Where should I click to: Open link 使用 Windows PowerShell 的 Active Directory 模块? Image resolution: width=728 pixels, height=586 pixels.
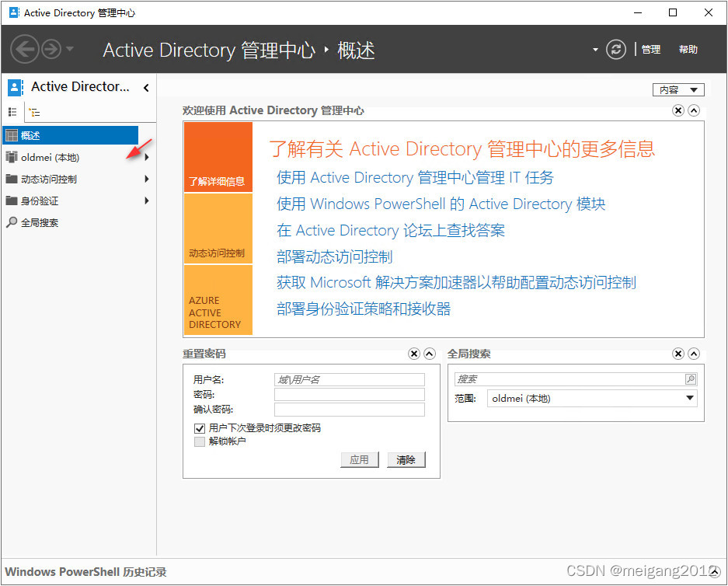click(x=441, y=204)
